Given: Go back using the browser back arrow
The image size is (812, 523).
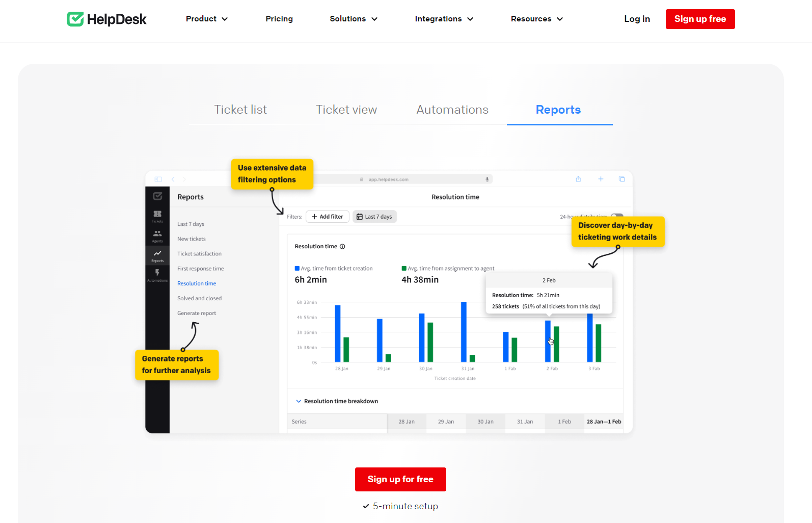Looking at the screenshot, I should pyautogui.click(x=173, y=179).
